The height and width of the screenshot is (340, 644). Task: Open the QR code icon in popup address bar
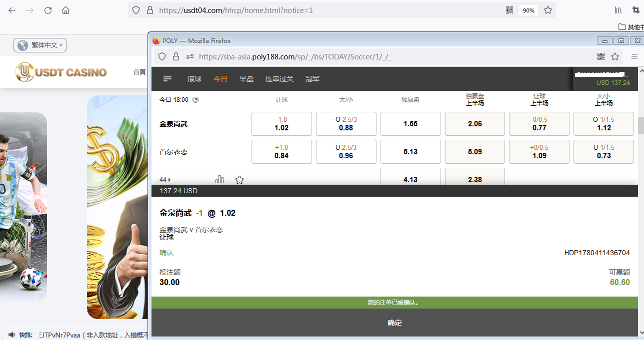pos(600,56)
